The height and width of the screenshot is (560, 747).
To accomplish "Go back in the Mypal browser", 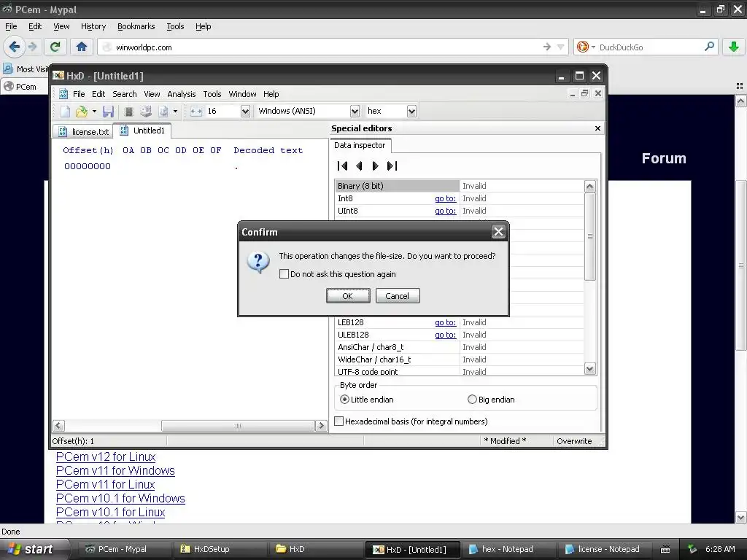I will tap(14, 47).
